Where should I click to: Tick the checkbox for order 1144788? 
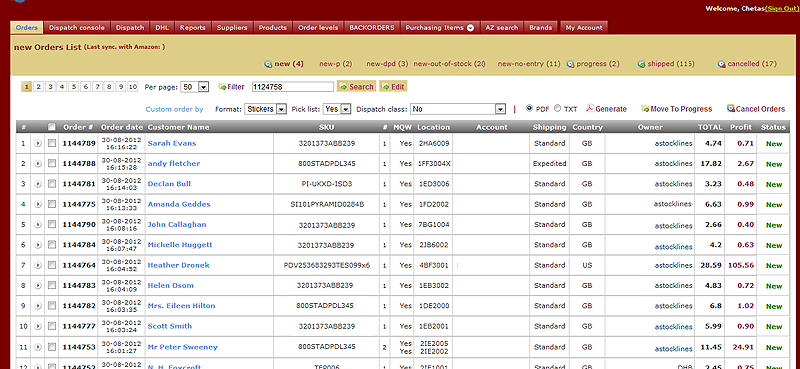tap(52, 164)
